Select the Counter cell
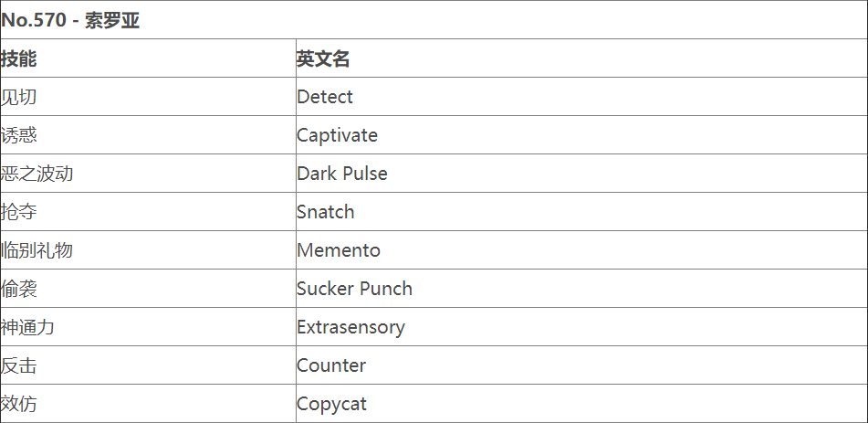 [x=331, y=365]
